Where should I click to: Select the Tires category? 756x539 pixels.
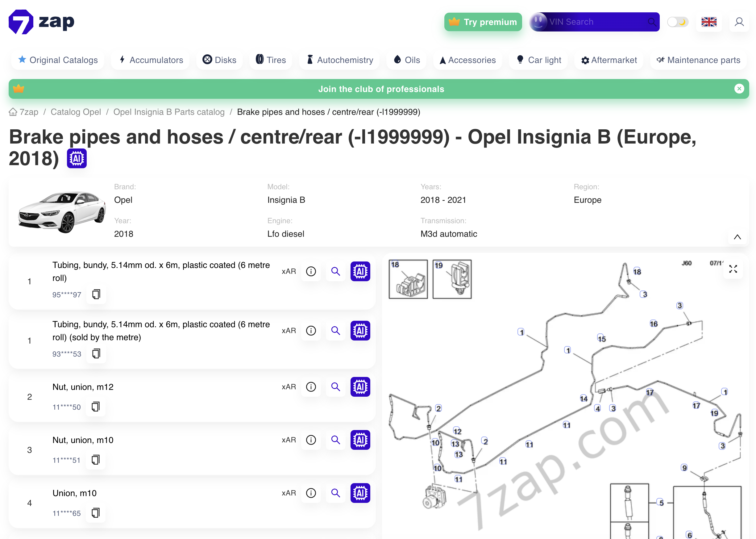tap(270, 60)
